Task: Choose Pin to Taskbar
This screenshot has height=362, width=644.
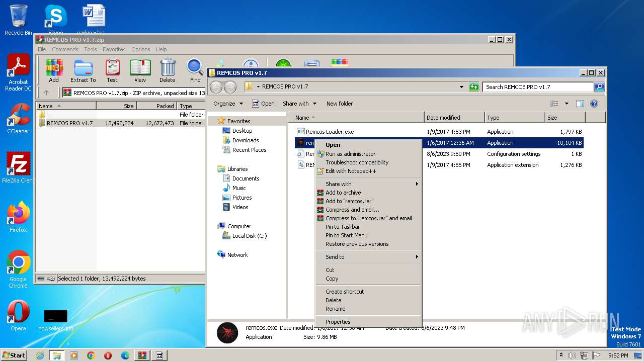Action: point(368,227)
